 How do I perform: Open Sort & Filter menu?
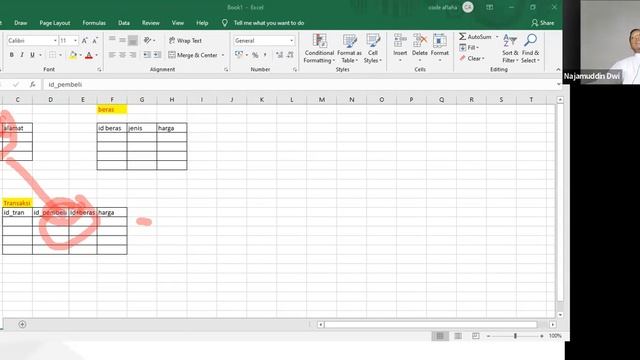[510, 48]
